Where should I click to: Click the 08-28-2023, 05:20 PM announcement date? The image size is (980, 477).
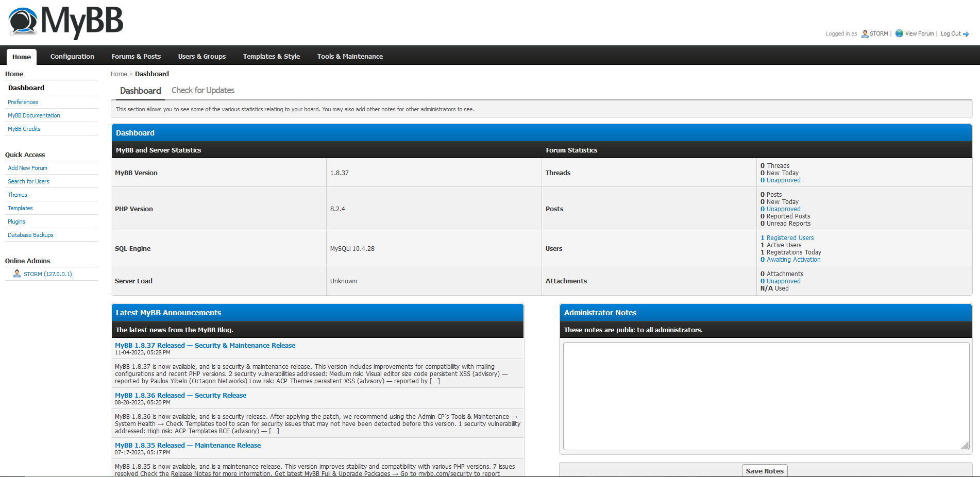click(142, 403)
